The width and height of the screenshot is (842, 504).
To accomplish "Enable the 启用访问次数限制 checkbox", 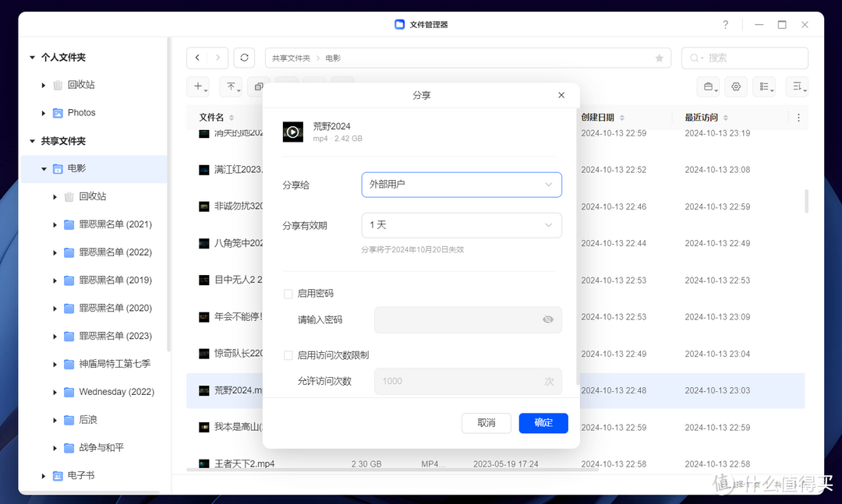I will point(288,354).
